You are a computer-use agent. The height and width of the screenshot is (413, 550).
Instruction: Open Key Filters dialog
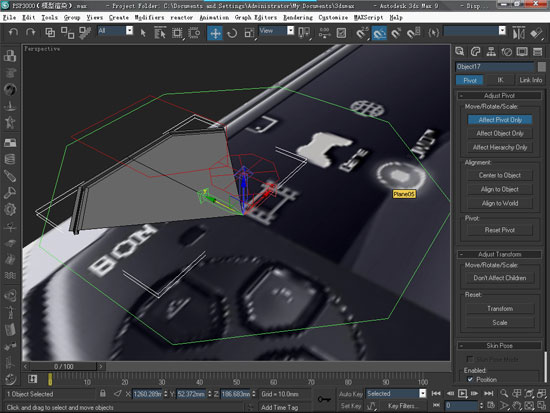(x=402, y=406)
